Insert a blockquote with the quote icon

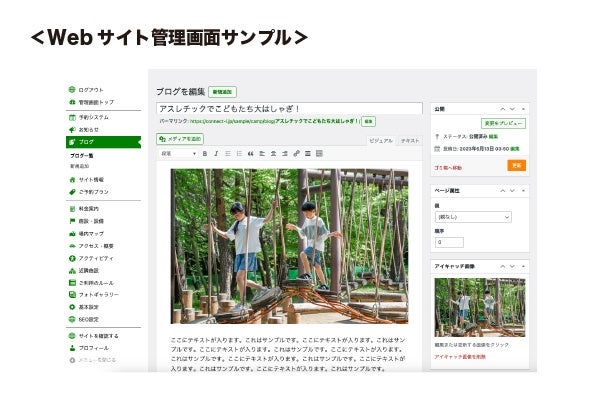(250, 153)
